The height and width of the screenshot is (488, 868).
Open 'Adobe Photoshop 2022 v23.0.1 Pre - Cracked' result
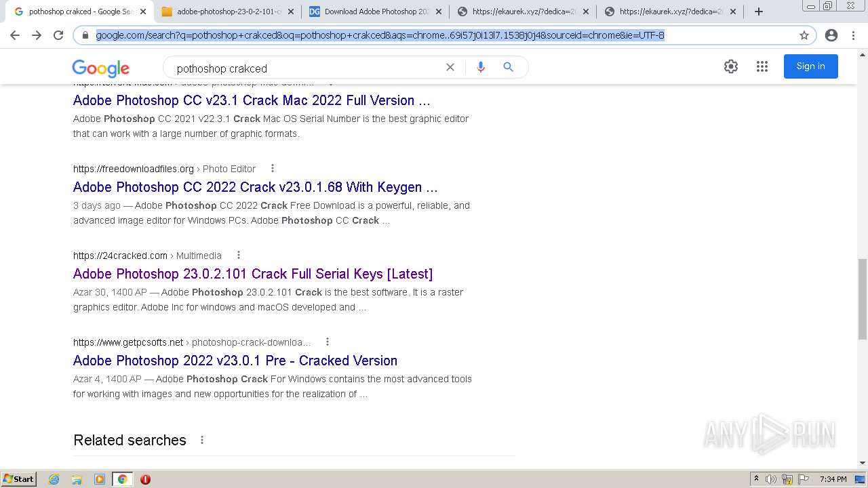pos(235,361)
